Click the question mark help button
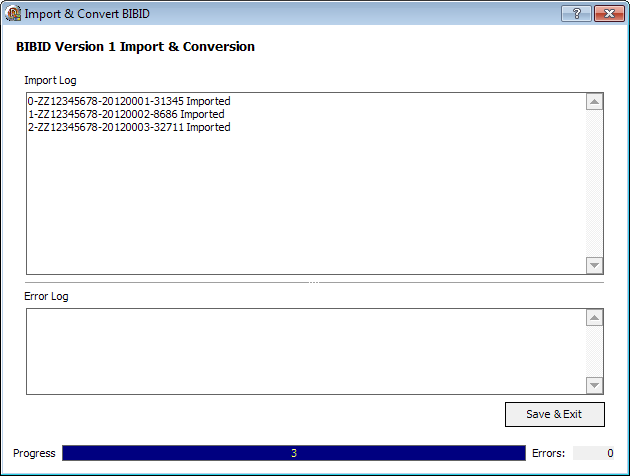Screen dimensions: 630x476 [x=575, y=13]
